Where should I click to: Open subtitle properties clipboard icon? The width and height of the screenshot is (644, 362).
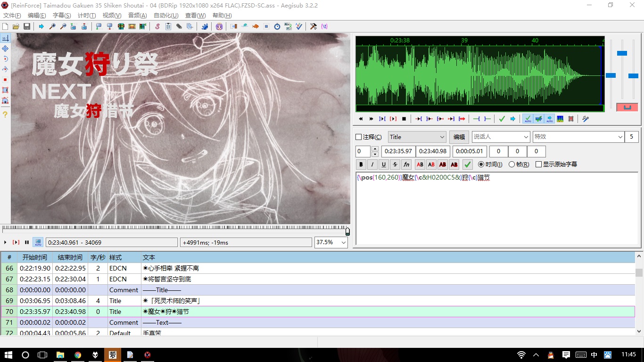click(168, 26)
